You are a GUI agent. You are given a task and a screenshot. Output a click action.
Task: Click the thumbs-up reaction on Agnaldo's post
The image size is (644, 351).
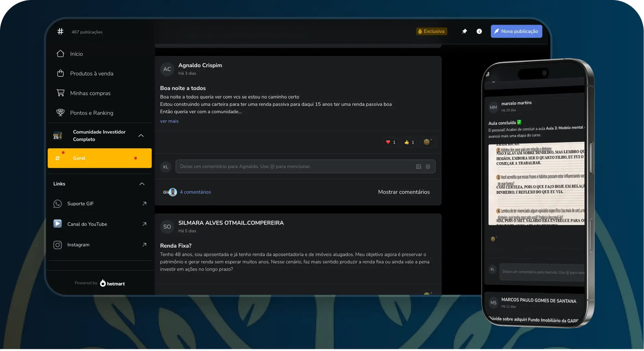click(409, 142)
